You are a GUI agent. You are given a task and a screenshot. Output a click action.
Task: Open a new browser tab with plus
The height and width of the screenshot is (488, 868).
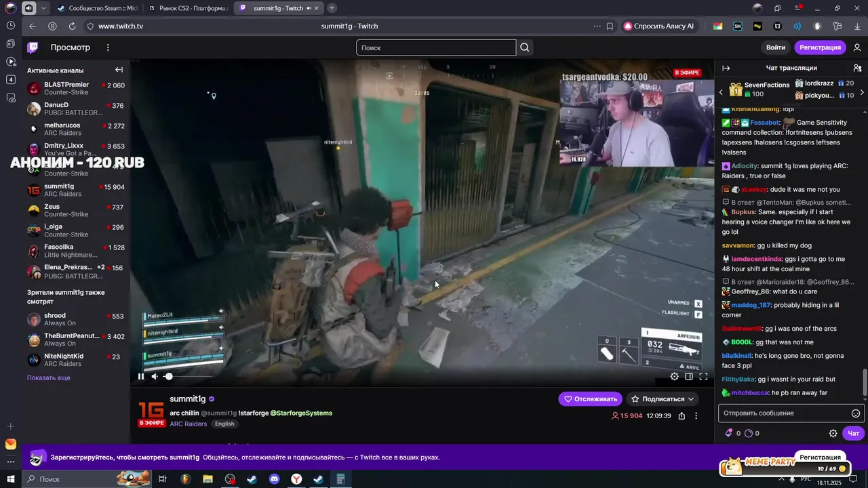(x=332, y=8)
